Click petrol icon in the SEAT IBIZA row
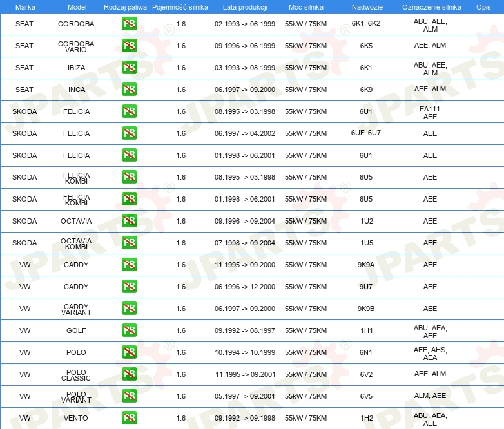 click(x=129, y=68)
